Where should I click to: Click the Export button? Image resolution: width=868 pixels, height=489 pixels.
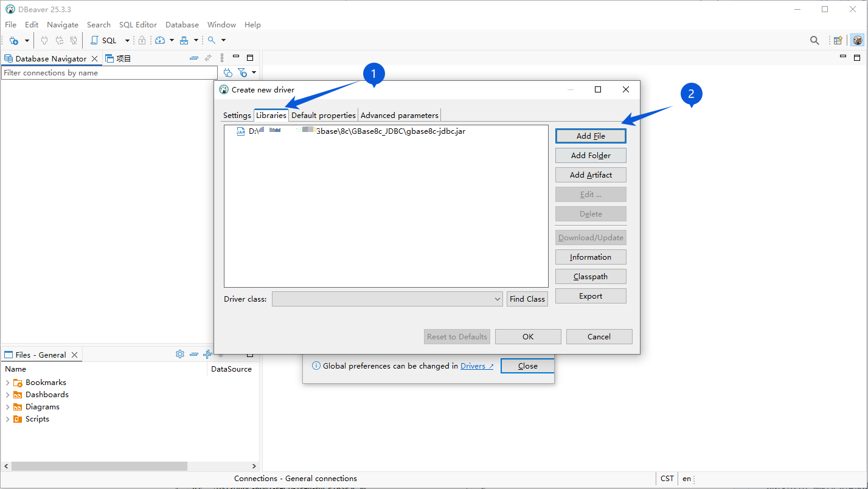click(x=591, y=296)
